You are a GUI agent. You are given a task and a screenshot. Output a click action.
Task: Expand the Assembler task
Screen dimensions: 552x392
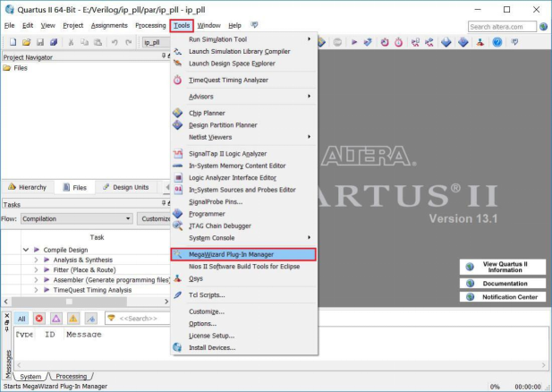36,280
